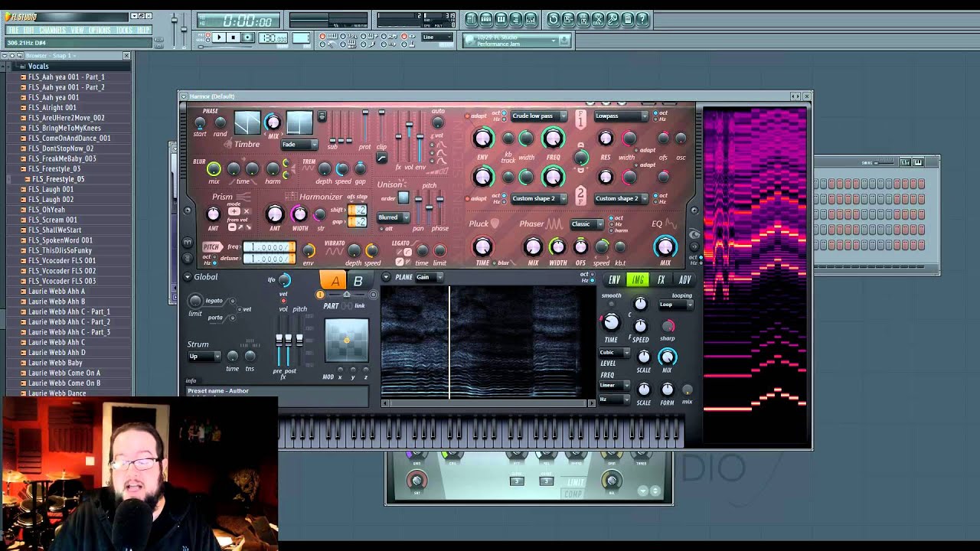Click the Record transport button
The height and width of the screenshot is (551, 980).
pyautogui.click(x=247, y=37)
